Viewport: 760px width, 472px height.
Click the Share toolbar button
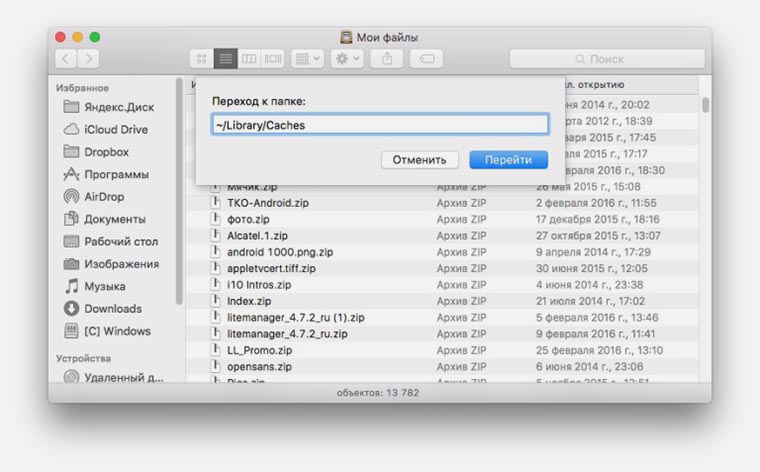(x=387, y=59)
